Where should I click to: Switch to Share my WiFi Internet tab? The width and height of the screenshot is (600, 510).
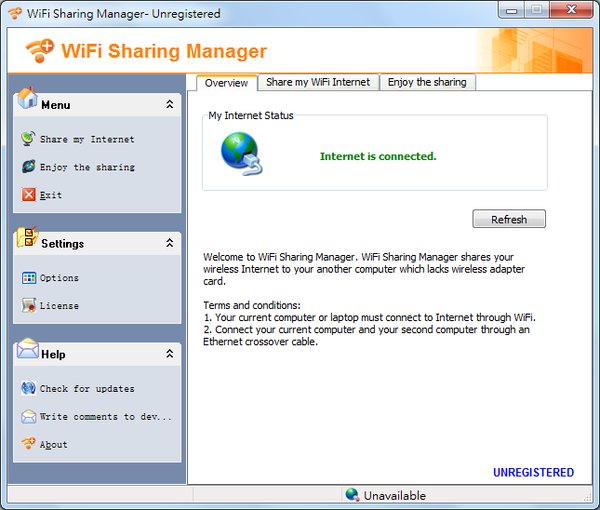[318, 82]
